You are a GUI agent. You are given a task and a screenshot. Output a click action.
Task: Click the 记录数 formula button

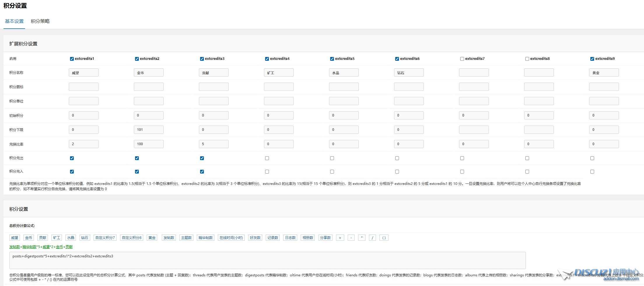273,238
